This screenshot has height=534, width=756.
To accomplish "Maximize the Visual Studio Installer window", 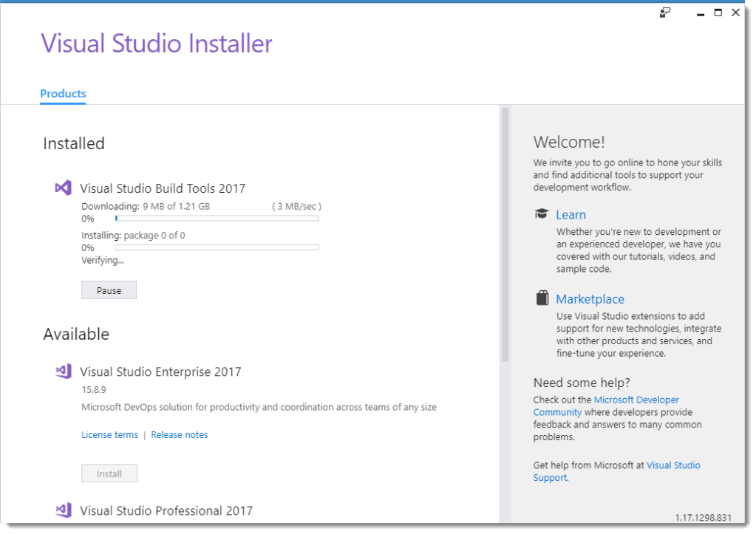I will pyautogui.click(x=718, y=13).
